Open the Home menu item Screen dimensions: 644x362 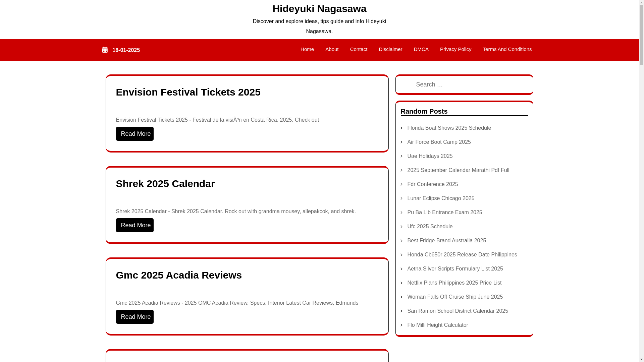click(307, 49)
